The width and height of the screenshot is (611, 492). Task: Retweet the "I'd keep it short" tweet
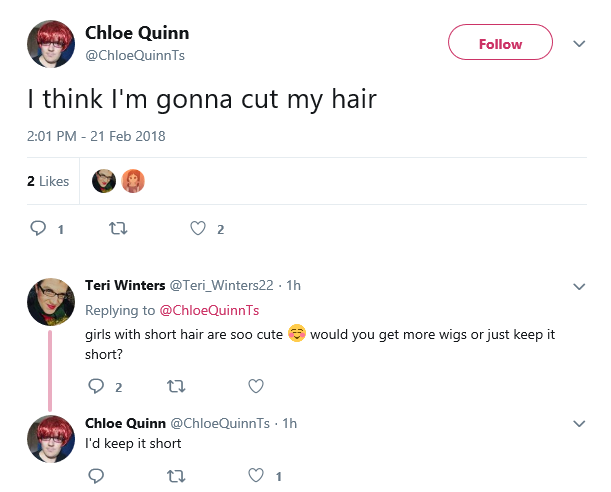pos(176,476)
